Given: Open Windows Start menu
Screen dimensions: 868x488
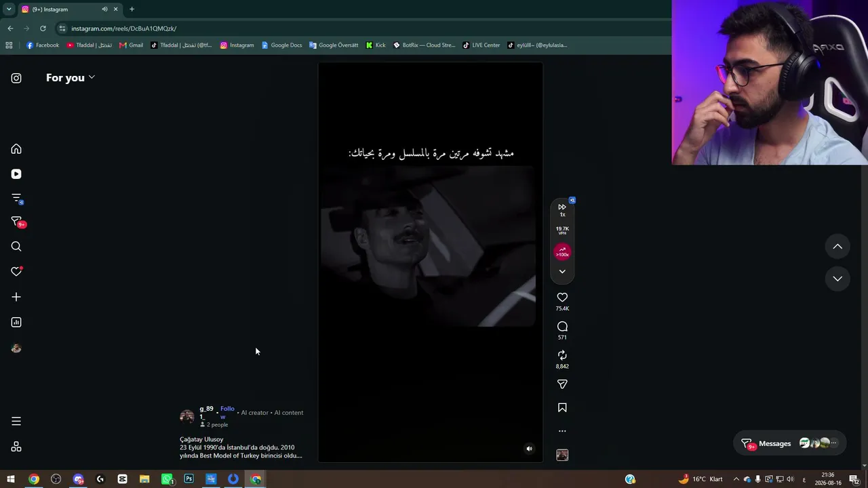Looking at the screenshot, I should click(11, 479).
